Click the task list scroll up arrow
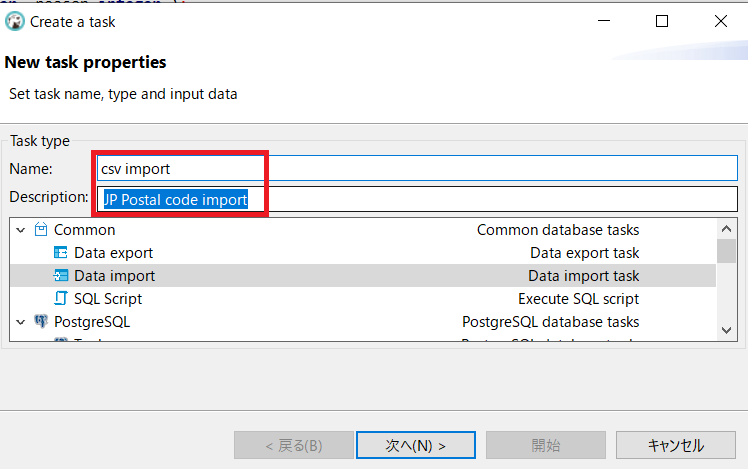 [726, 229]
